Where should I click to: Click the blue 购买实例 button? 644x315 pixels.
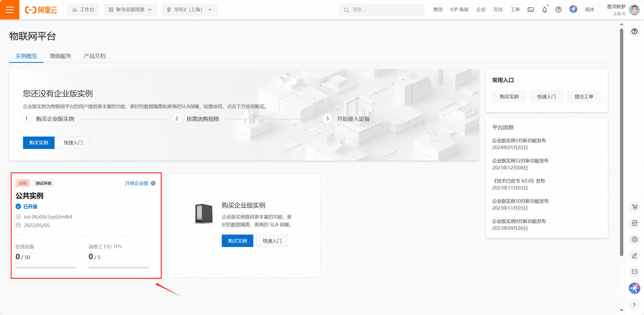39,142
